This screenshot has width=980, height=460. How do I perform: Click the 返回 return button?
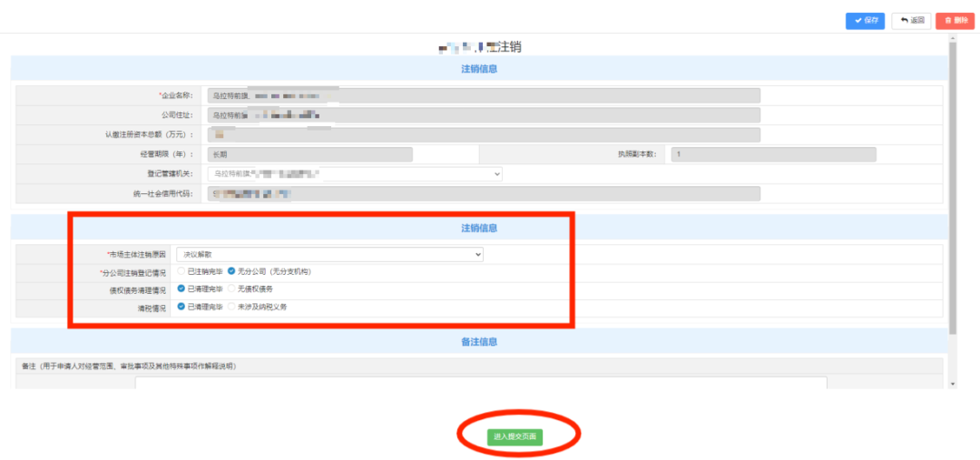coord(912,21)
